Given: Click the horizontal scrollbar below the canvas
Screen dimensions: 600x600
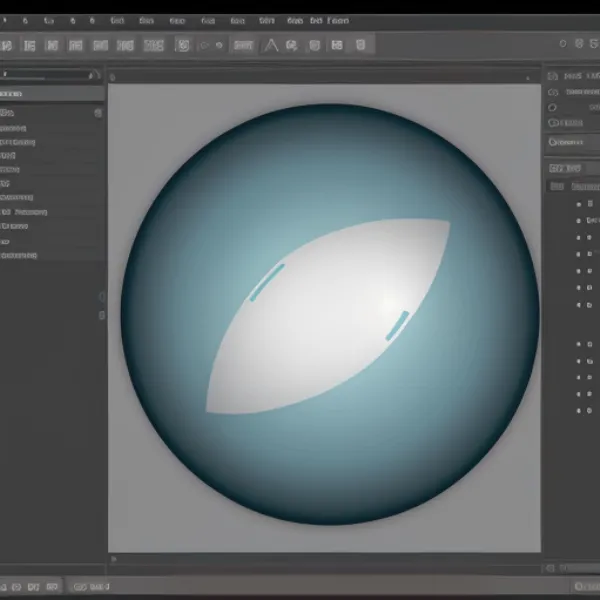Looking at the screenshot, I should pos(325,558).
